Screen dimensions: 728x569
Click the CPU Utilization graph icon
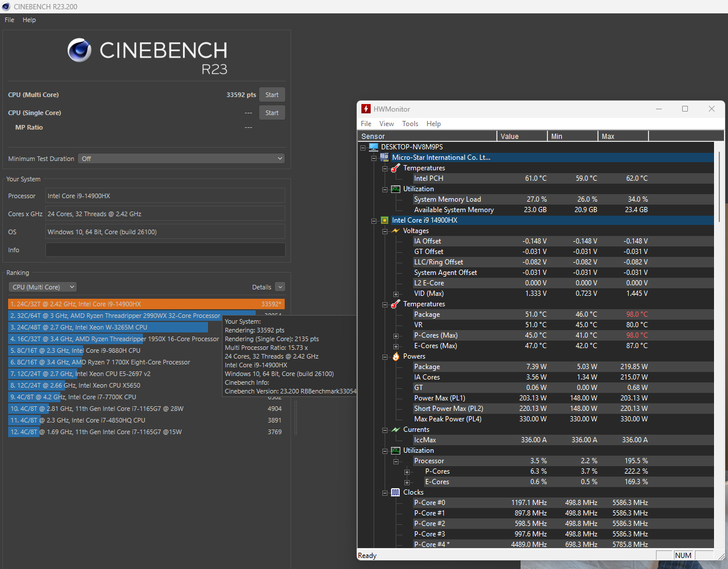point(396,450)
